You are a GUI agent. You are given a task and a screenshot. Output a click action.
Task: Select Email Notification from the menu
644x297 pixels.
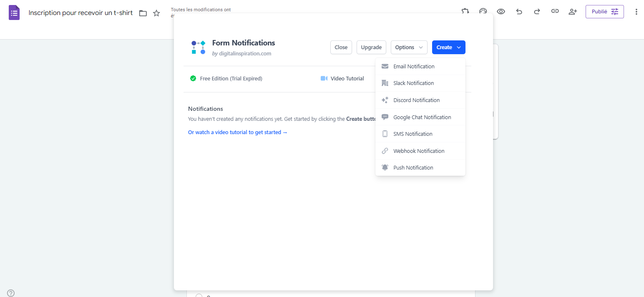pyautogui.click(x=414, y=67)
